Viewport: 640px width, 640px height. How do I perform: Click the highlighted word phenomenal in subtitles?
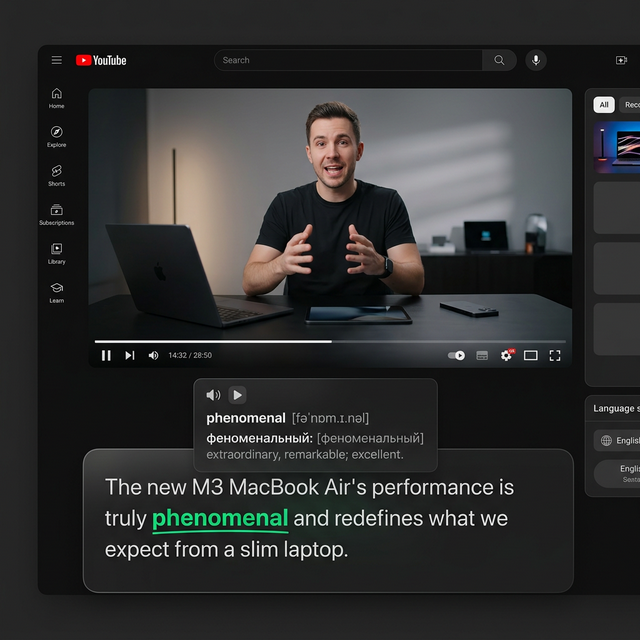click(220, 519)
